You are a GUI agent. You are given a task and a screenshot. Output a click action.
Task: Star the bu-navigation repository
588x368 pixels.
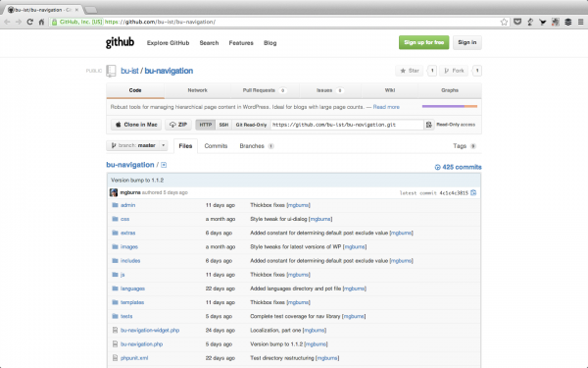(409, 71)
